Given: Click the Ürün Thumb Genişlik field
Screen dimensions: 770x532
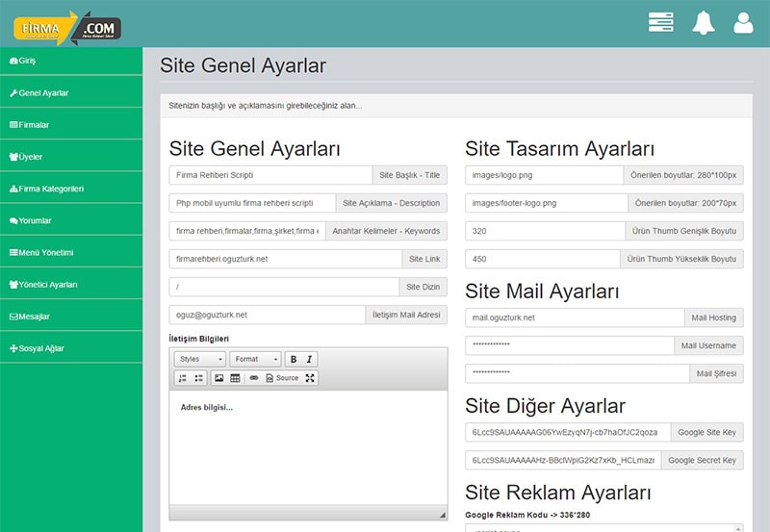Looking at the screenshot, I should [545, 231].
